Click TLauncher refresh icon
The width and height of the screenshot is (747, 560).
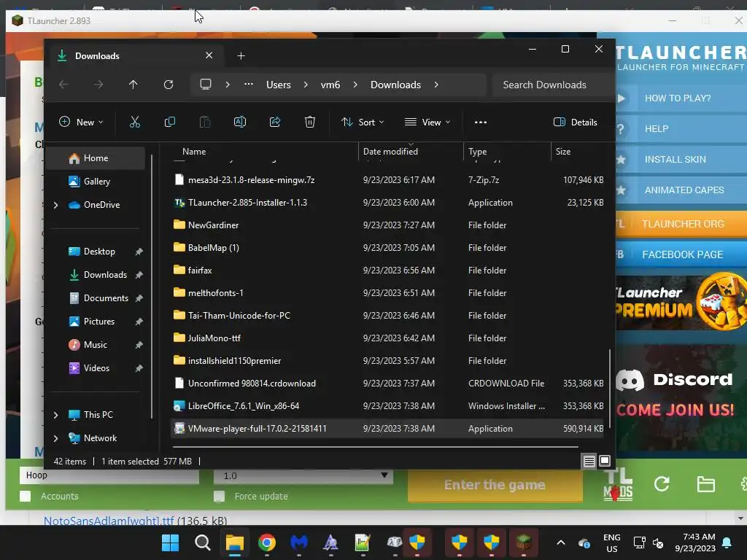click(x=662, y=484)
